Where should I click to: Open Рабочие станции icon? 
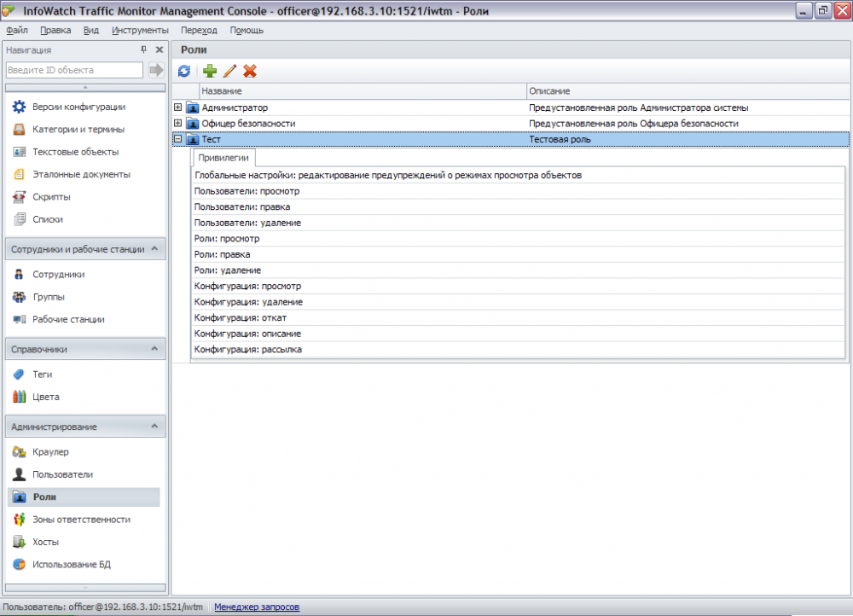pyautogui.click(x=19, y=319)
